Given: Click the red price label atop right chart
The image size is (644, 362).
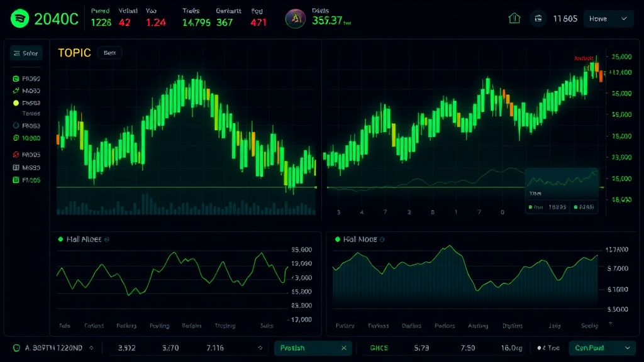Looking at the screenshot, I should tap(584, 58).
